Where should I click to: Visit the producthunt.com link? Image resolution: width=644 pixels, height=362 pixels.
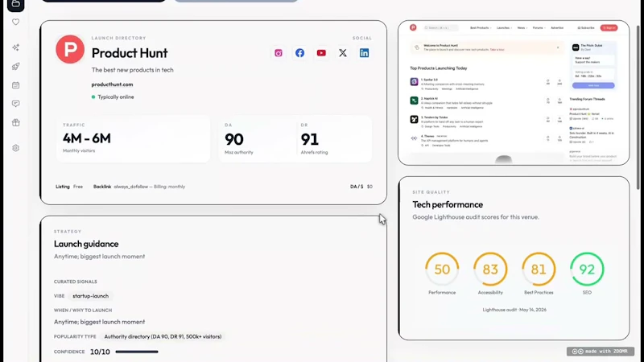click(x=112, y=84)
